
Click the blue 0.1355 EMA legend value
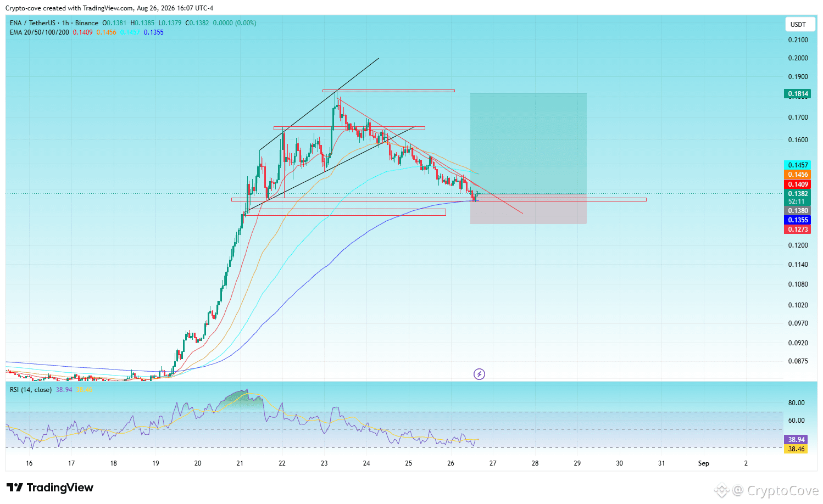point(154,32)
